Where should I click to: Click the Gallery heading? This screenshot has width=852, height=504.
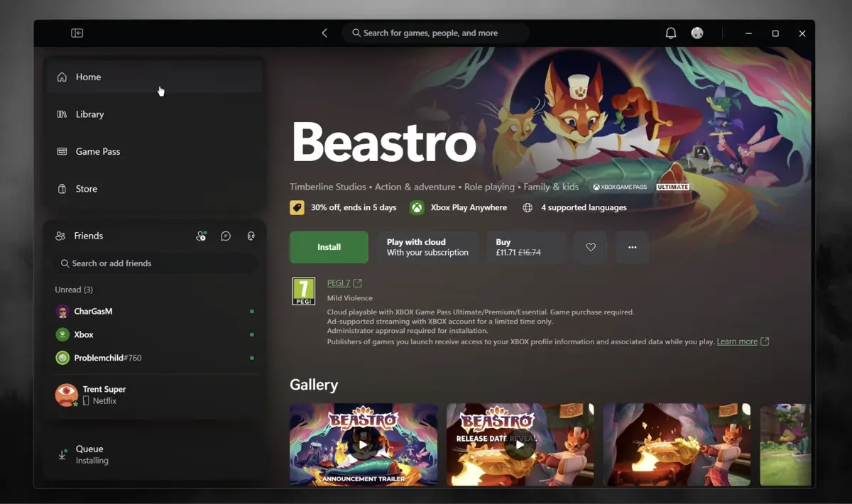coord(314,385)
